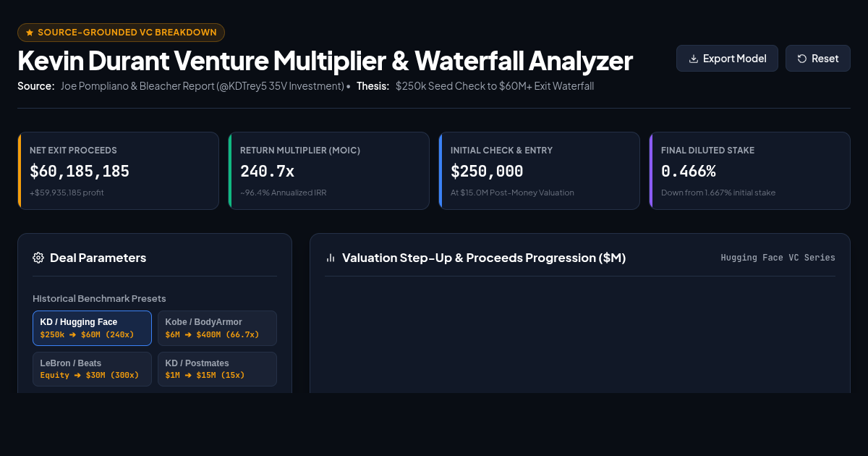
Task: Select the KD / Hugging Face preset
Action: [x=92, y=328]
